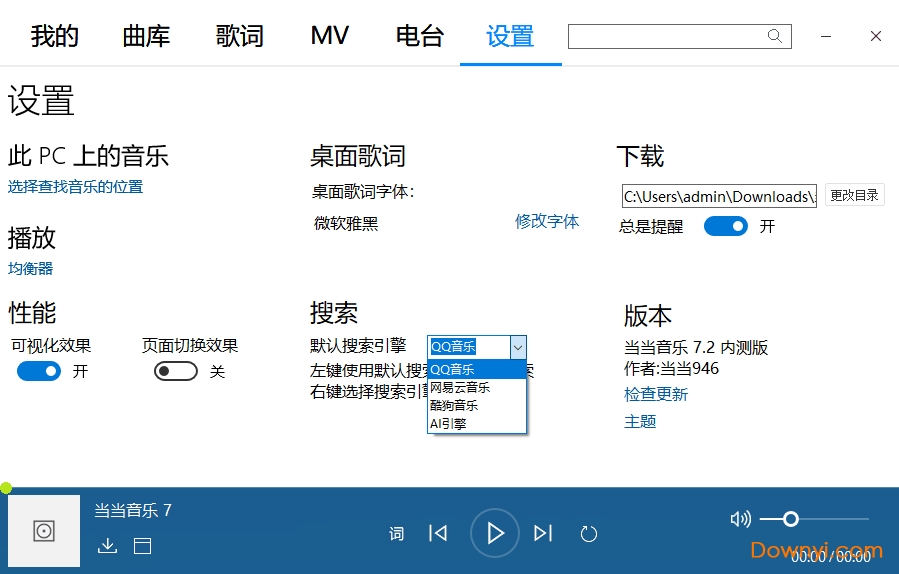Screen dimensions: 899x574
Task: Toggle lyrics with the 词 button
Action: [x=396, y=534]
